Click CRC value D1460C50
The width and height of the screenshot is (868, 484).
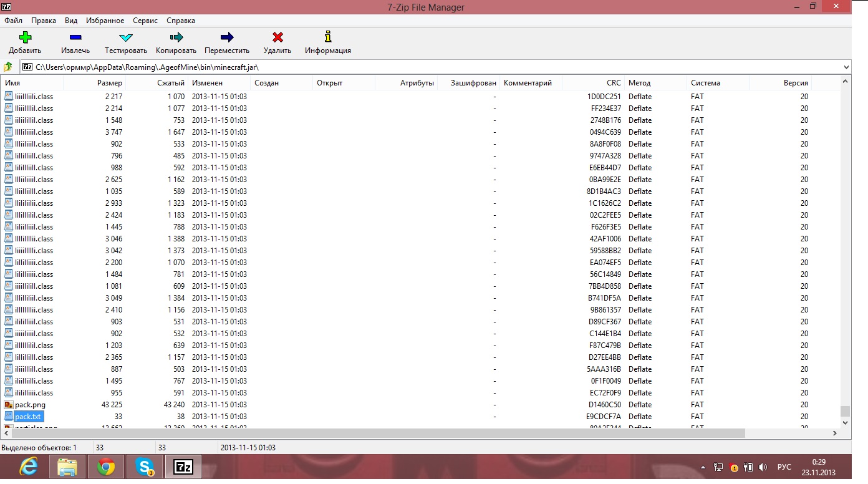point(604,405)
